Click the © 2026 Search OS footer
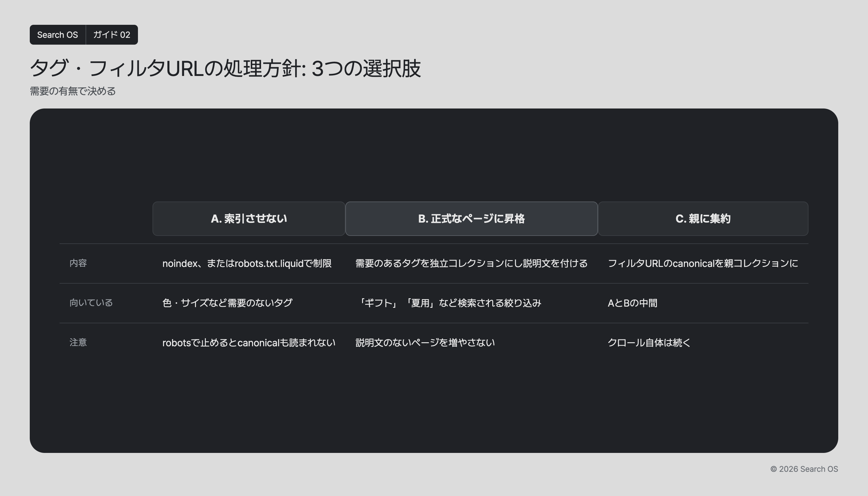 click(804, 469)
